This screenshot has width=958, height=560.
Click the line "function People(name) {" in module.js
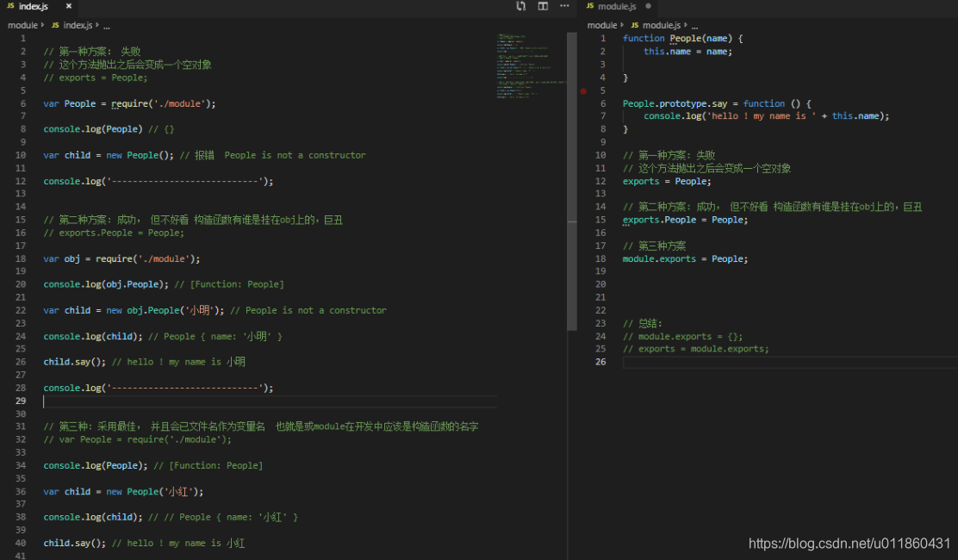pyautogui.click(x=682, y=39)
